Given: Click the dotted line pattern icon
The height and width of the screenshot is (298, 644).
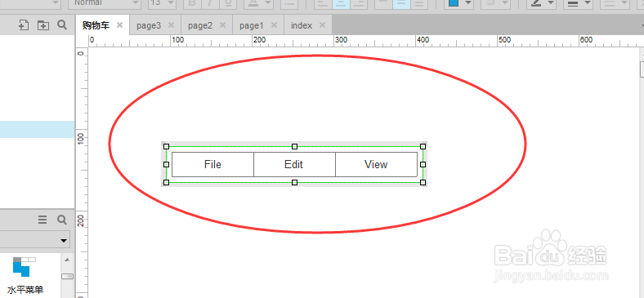Looking at the screenshot, I should [609, 3].
